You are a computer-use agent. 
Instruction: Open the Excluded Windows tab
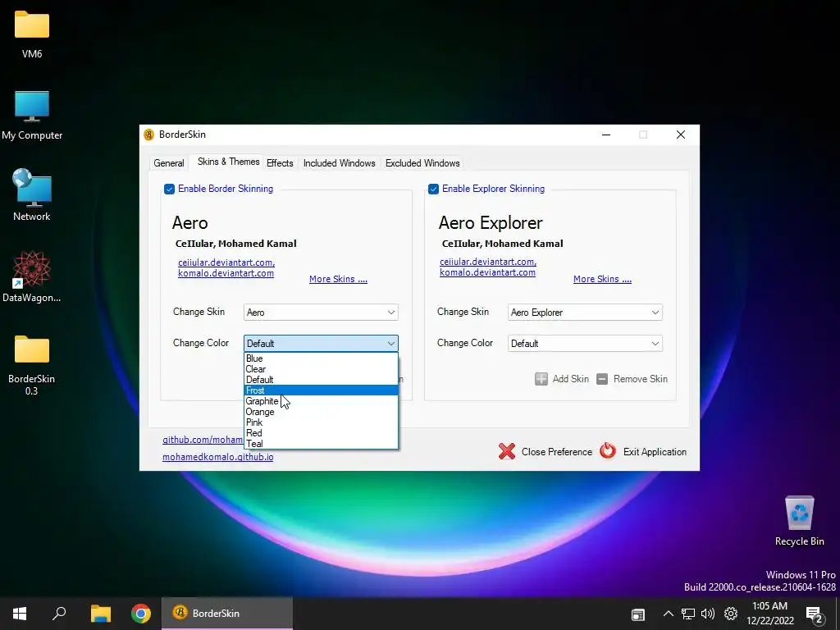click(x=422, y=163)
